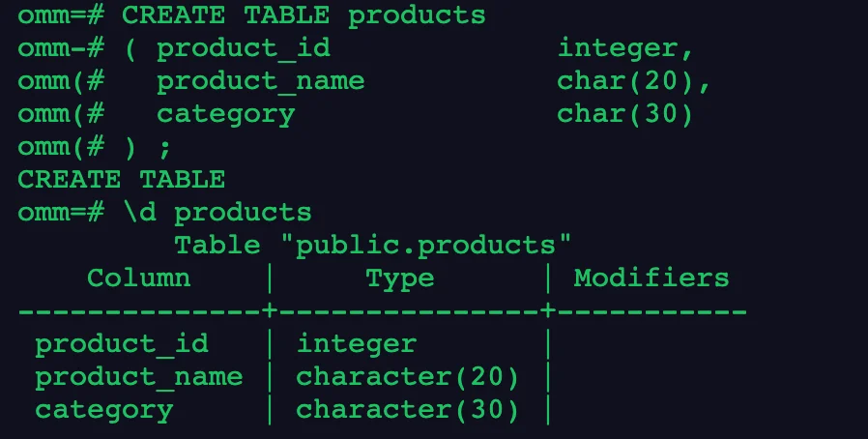Screen dimensions: 868x439
Task: Click the CREATE TABLE result output line
Action: click(x=122, y=180)
